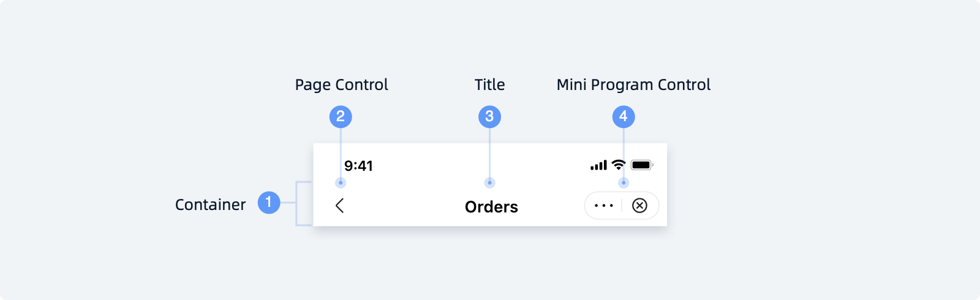The image size is (980, 300).
Task: Click the cellular signal strength icon
Action: 598,165
